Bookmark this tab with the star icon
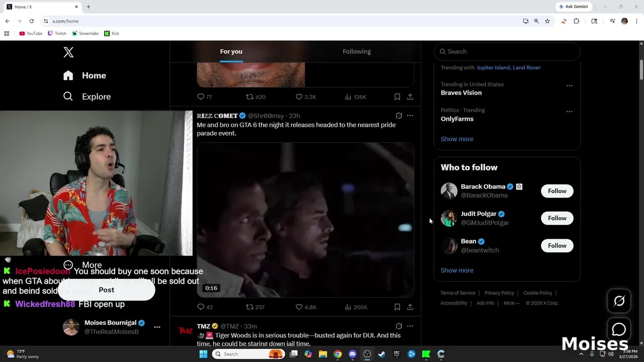 (x=547, y=21)
